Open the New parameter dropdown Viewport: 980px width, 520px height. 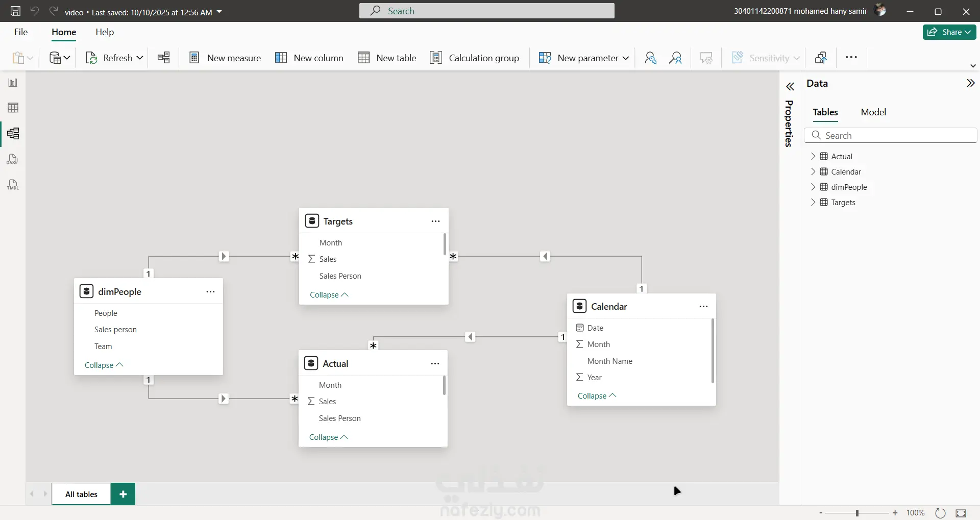tap(626, 58)
